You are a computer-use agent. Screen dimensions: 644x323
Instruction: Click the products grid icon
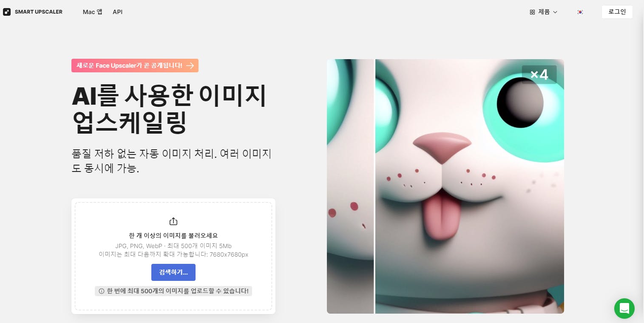point(532,12)
